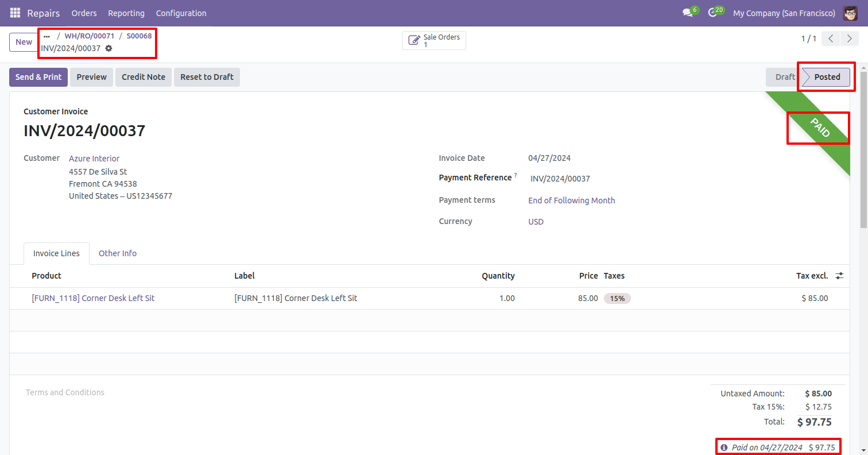Switch to the Other Info tab
The height and width of the screenshot is (455, 868).
coord(118,253)
